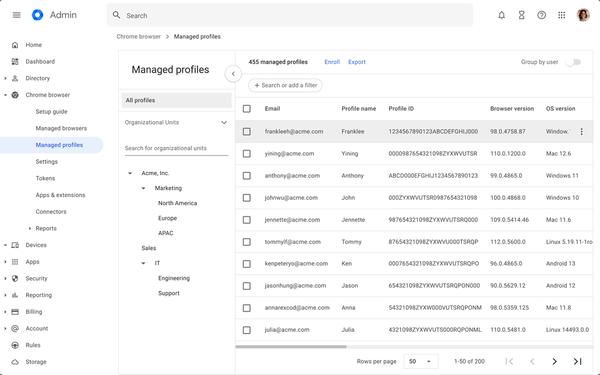Check the select-all checkbox in table header
The width and height of the screenshot is (600, 375).
tap(247, 109)
